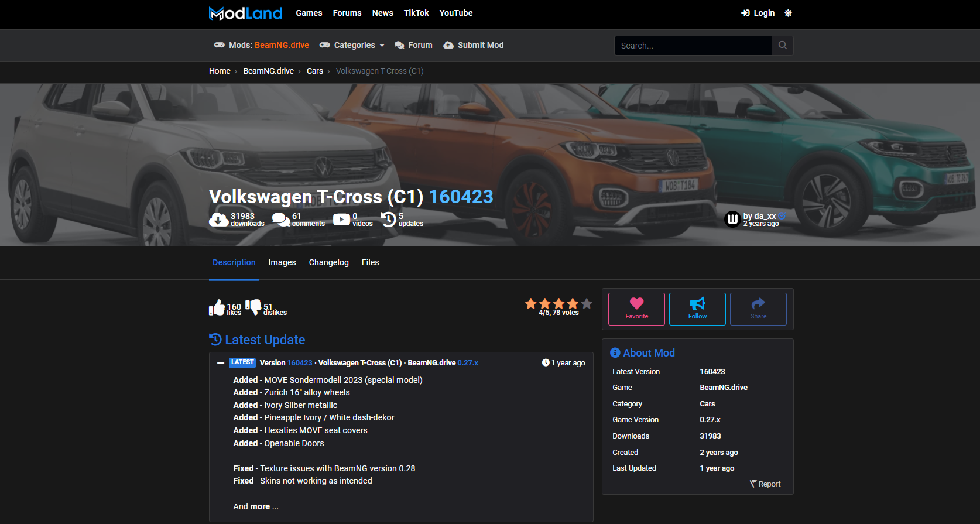Focus the Search input field

click(693, 46)
